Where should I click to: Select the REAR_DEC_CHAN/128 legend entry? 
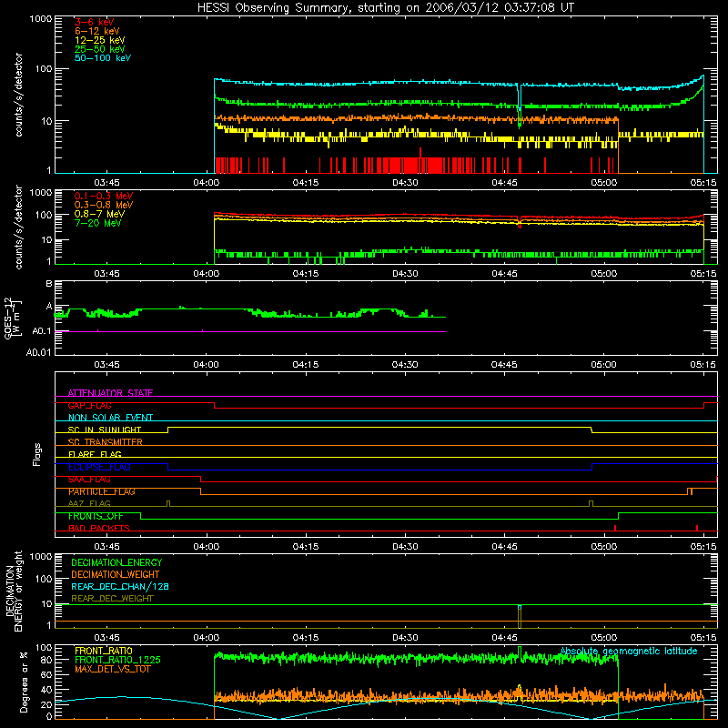click(120, 587)
